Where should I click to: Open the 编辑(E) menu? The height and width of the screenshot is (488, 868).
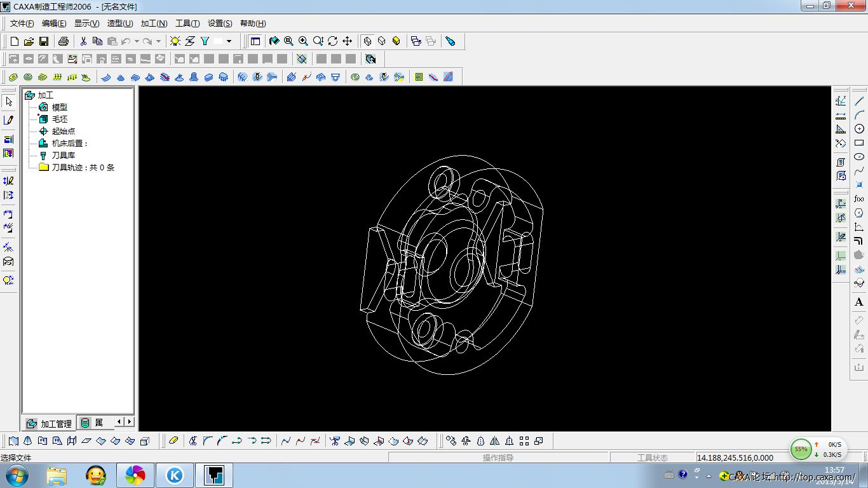(x=54, y=24)
